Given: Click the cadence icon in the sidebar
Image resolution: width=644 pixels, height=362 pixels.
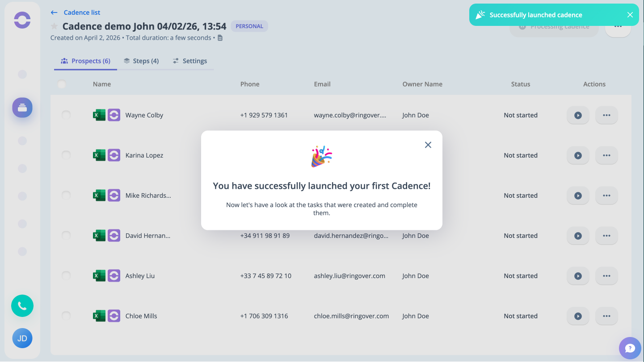Looking at the screenshot, I should pyautogui.click(x=22, y=108).
